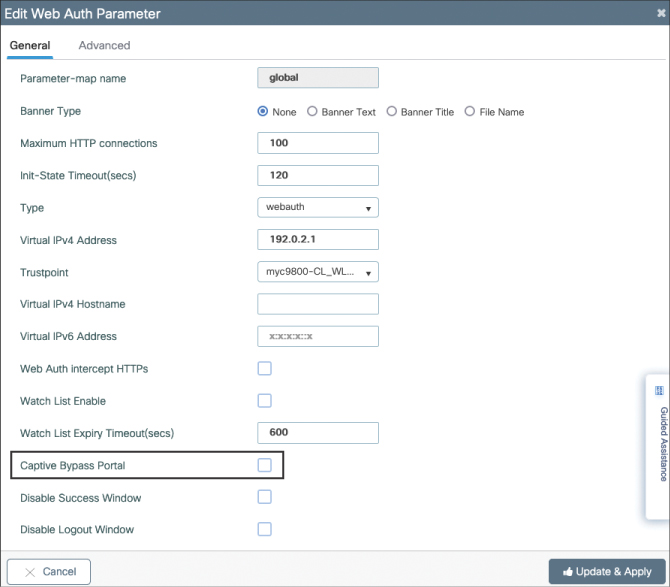The height and width of the screenshot is (587, 670).
Task: Expand the Trustpoint dropdown
Action: [x=317, y=272]
